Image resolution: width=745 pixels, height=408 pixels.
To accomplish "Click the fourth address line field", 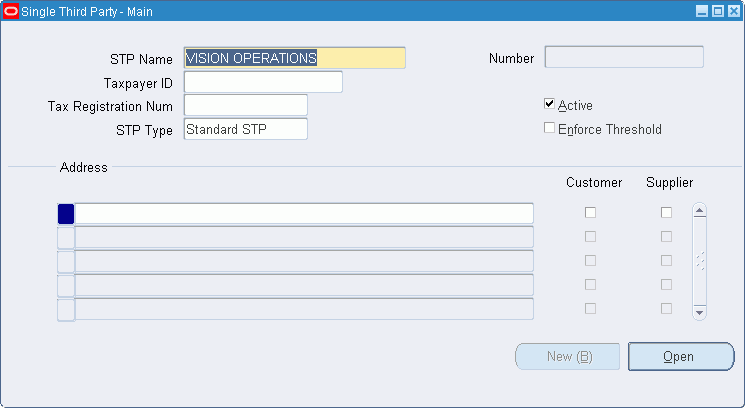I will tap(304, 285).
